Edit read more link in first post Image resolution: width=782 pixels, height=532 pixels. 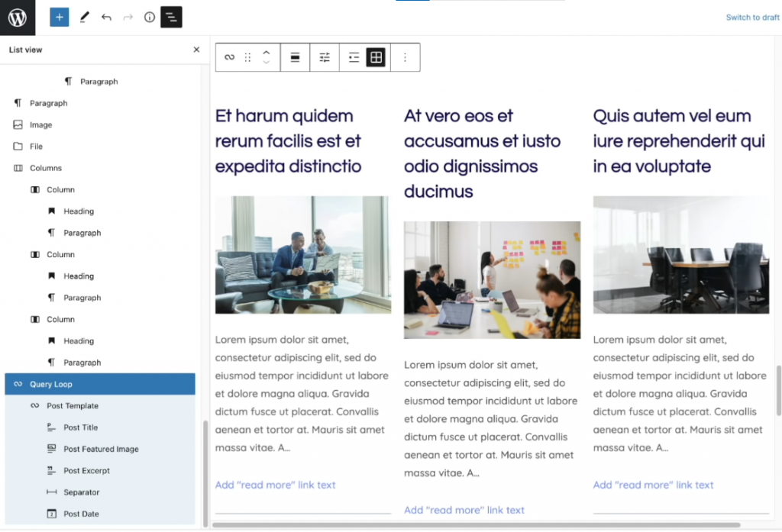275,485
